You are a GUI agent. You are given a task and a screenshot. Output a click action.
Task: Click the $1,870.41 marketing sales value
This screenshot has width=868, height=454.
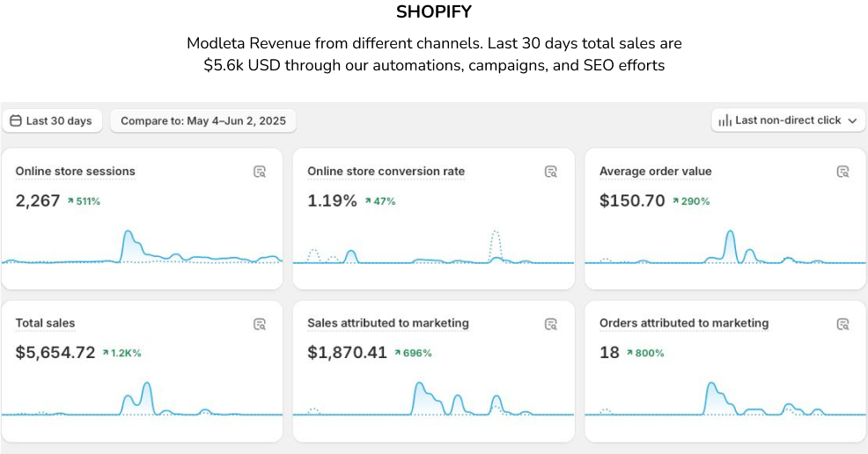tap(347, 352)
